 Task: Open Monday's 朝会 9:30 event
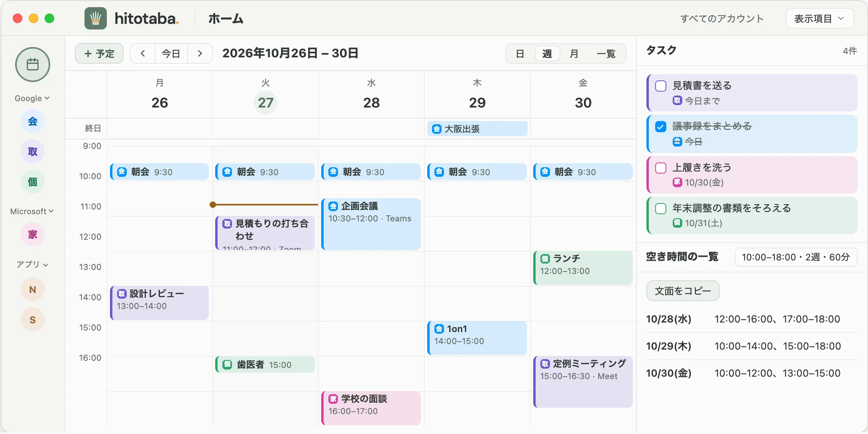159,172
